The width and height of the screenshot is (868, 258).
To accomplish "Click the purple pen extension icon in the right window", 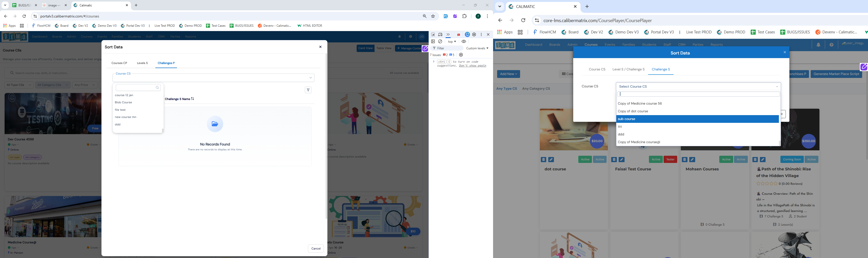I will (x=864, y=67).
